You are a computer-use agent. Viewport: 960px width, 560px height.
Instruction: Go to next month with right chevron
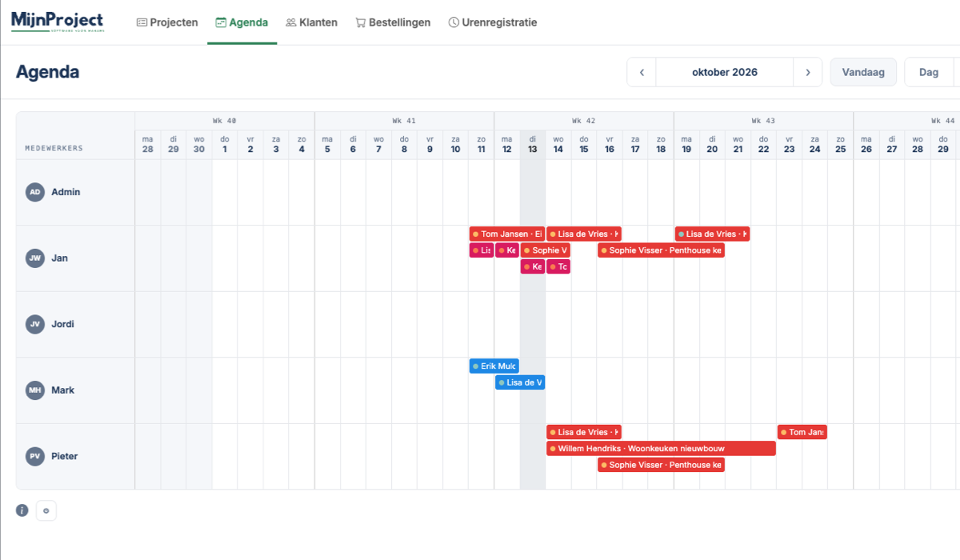(808, 72)
